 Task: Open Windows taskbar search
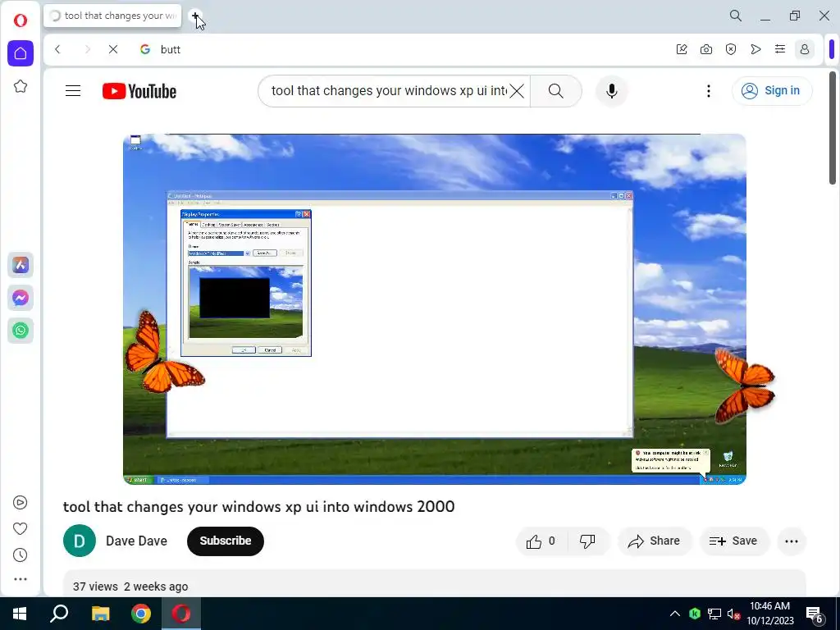tap(59, 614)
